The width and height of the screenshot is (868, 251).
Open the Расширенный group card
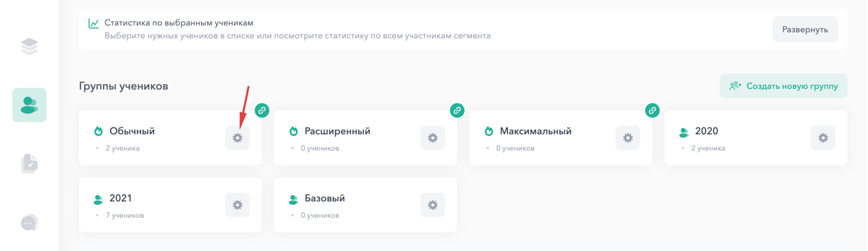(365, 138)
